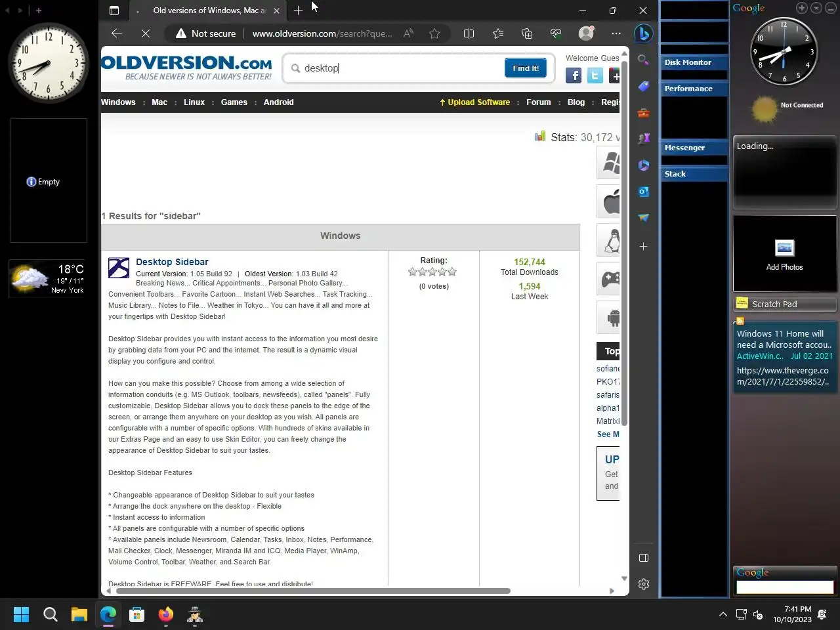Expand the Performance panel in Desktop Sidebar
The width and height of the screenshot is (840, 630).
click(x=694, y=89)
